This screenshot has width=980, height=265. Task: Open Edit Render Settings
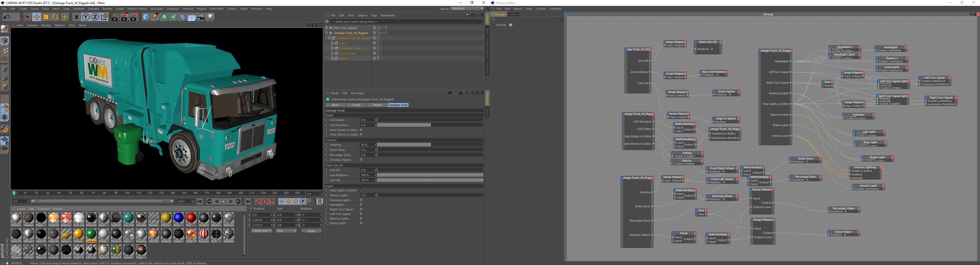[134, 17]
